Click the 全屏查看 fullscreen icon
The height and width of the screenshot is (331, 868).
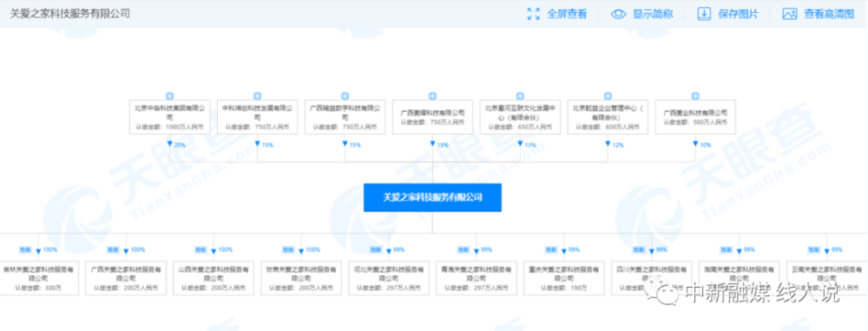point(534,15)
